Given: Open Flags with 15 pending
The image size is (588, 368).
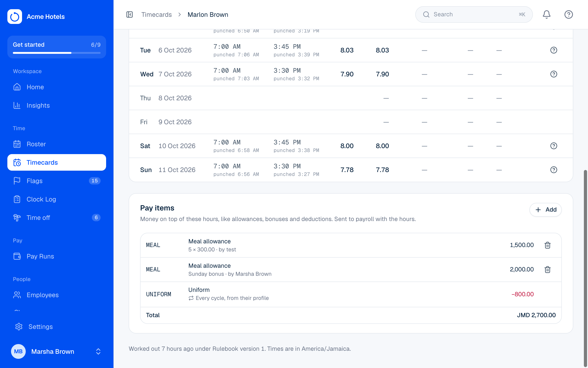Looking at the screenshot, I should [x=57, y=181].
